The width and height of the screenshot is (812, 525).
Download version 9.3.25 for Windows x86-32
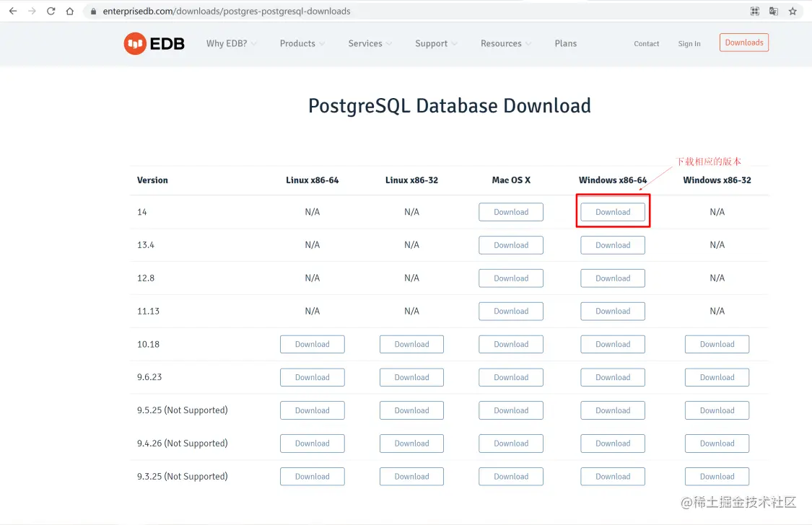pyautogui.click(x=717, y=477)
